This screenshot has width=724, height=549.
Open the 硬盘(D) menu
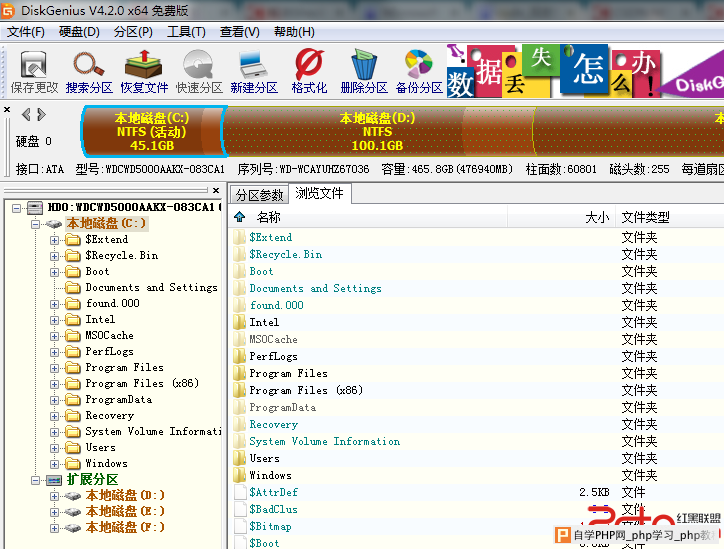(79, 32)
